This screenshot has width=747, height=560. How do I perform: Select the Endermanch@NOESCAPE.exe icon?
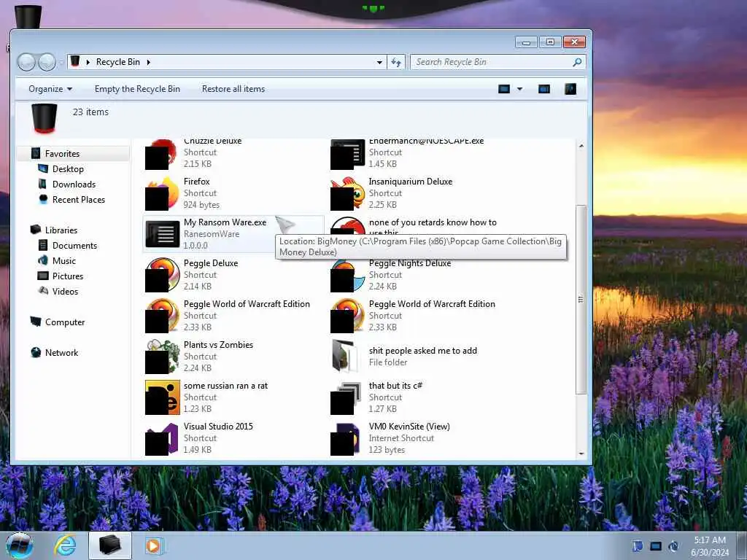tap(348, 155)
